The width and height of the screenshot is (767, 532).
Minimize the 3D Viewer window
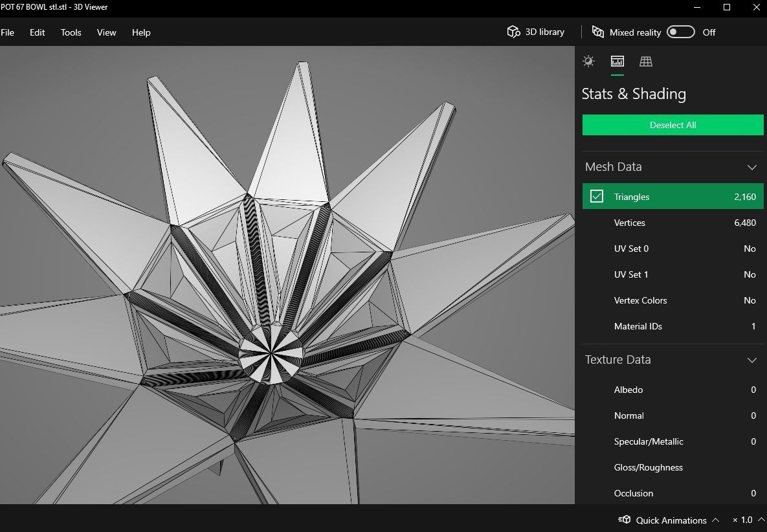click(x=698, y=7)
